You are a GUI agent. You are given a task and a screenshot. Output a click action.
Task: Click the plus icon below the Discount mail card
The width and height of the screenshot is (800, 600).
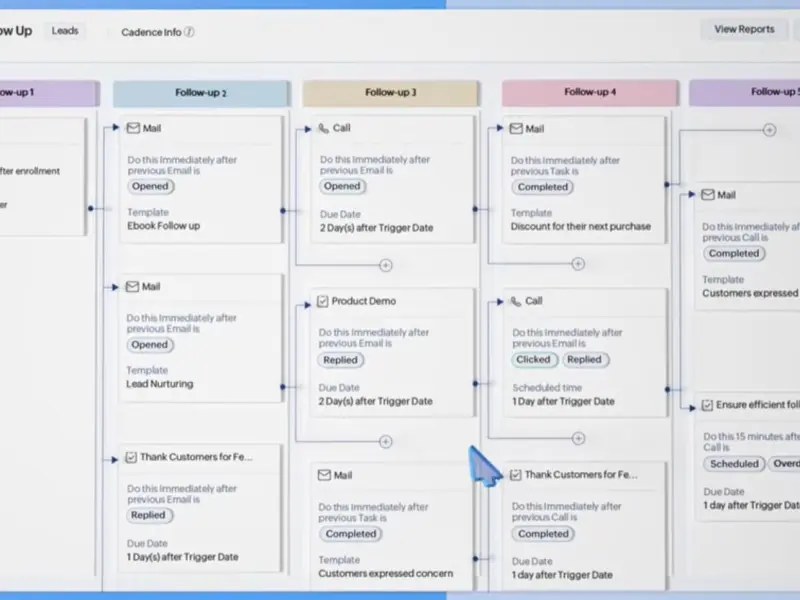click(x=577, y=264)
